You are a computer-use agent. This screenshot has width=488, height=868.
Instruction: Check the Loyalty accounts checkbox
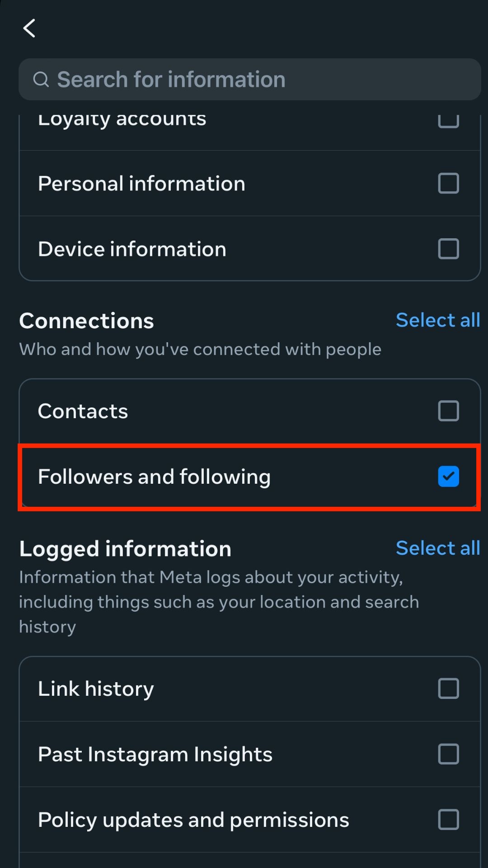click(x=448, y=120)
